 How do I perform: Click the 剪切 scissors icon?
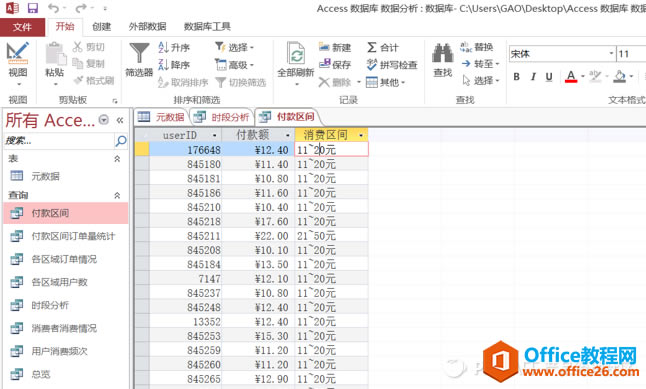(x=78, y=47)
